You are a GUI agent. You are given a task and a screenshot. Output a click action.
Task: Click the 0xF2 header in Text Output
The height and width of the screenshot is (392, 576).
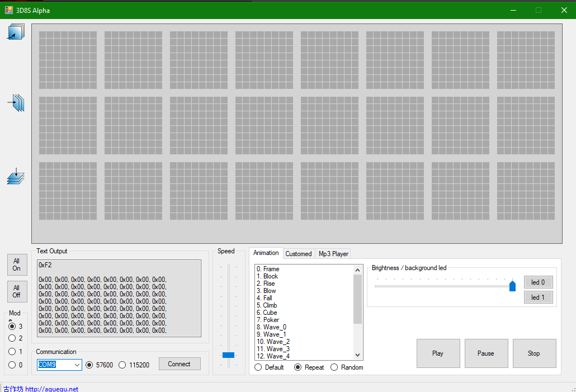tap(45, 265)
